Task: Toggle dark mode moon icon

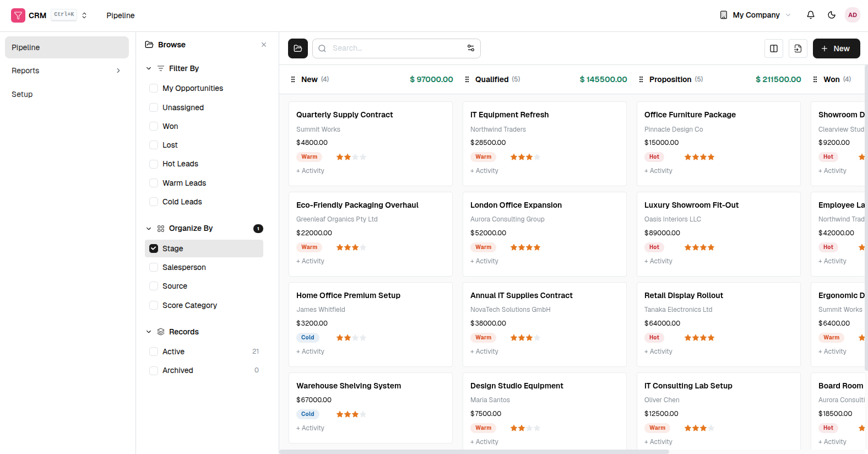Action: [x=831, y=15]
